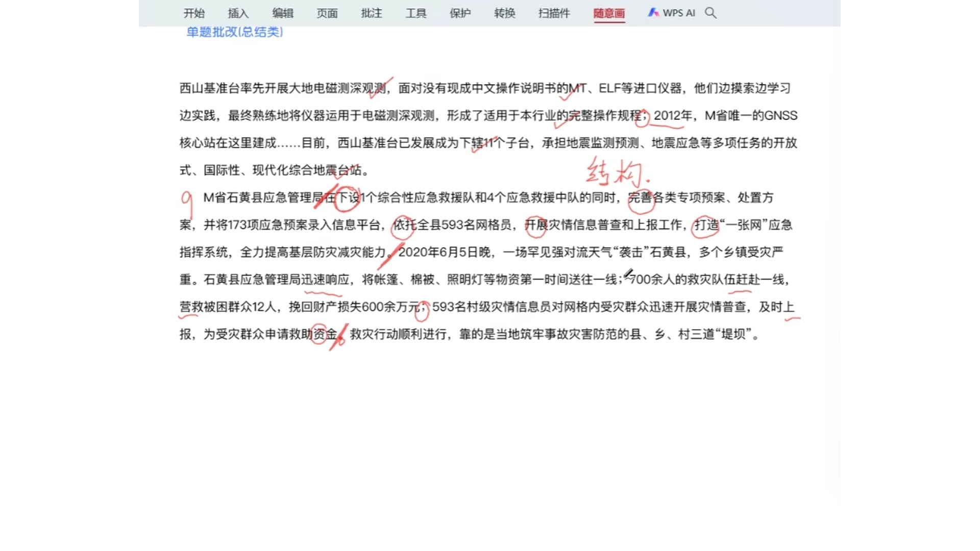The width and height of the screenshot is (980, 551).
Task: Open the 扫描件 tab
Action: [554, 13]
